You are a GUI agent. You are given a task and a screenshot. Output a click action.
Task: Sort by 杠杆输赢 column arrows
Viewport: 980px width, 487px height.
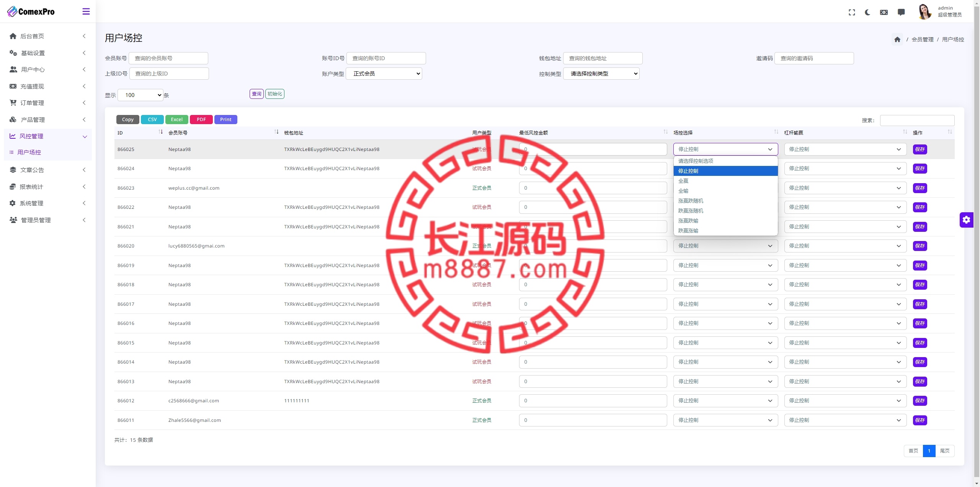pyautogui.click(x=905, y=132)
